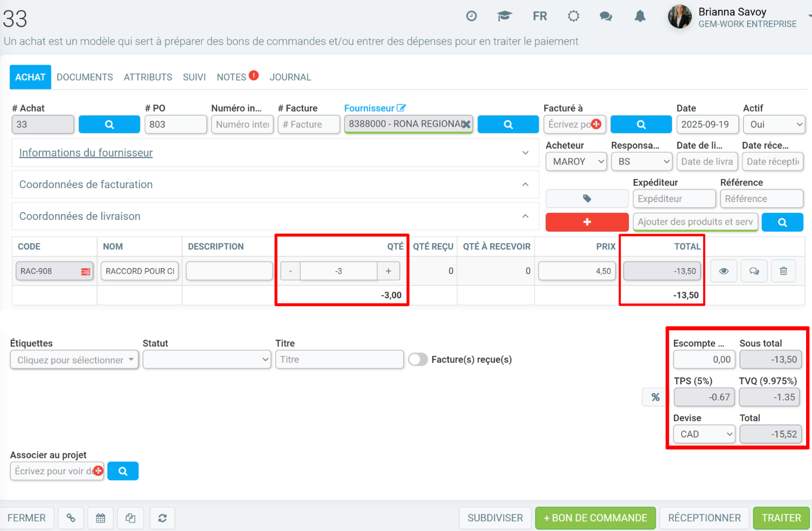This screenshot has width=812, height=531.
Task: Clear the RONA REGIONAL supplier with the X
Action: (466, 124)
